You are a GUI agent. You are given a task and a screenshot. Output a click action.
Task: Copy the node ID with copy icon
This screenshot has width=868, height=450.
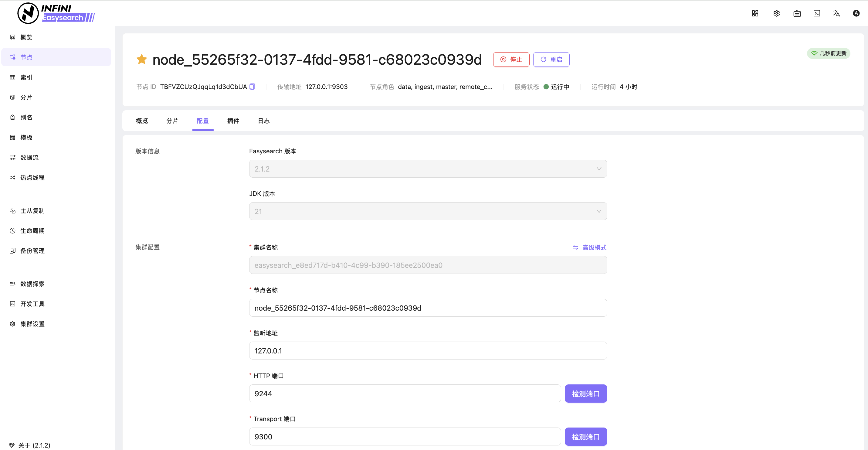tap(252, 87)
